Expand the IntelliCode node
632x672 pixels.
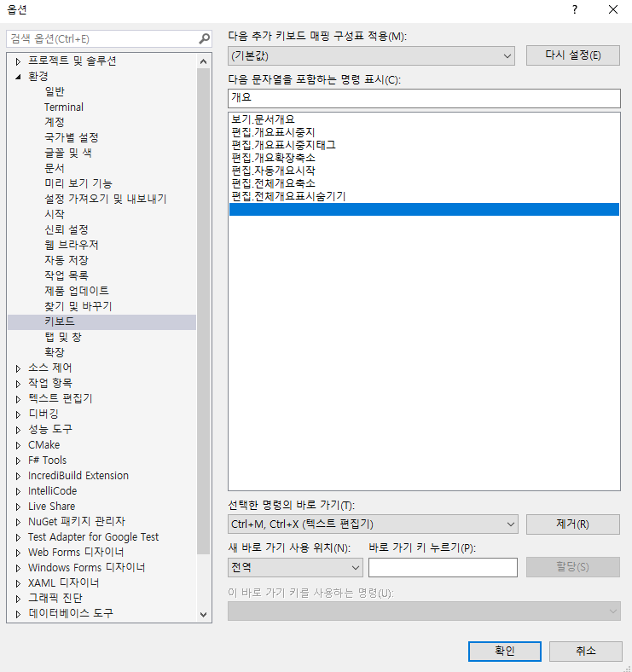click(x=18, y=491)
